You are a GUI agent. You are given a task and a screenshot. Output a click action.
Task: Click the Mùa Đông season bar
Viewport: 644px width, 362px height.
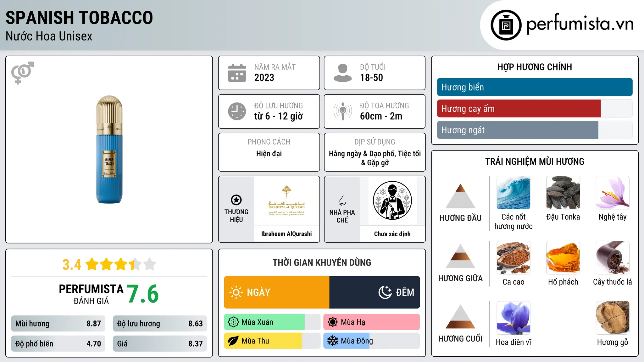(372, 341)
